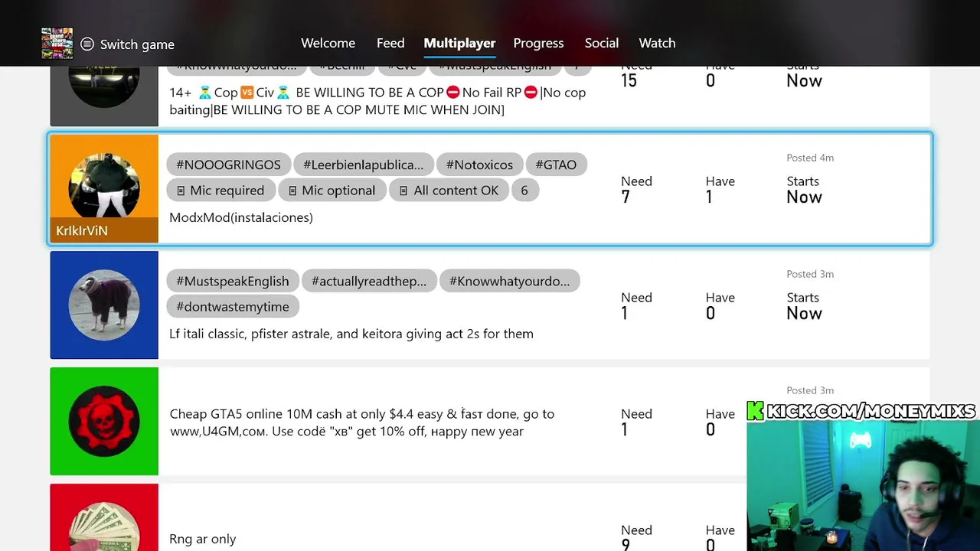
Task: Select the All content OK tag
Action: point(449,191)
